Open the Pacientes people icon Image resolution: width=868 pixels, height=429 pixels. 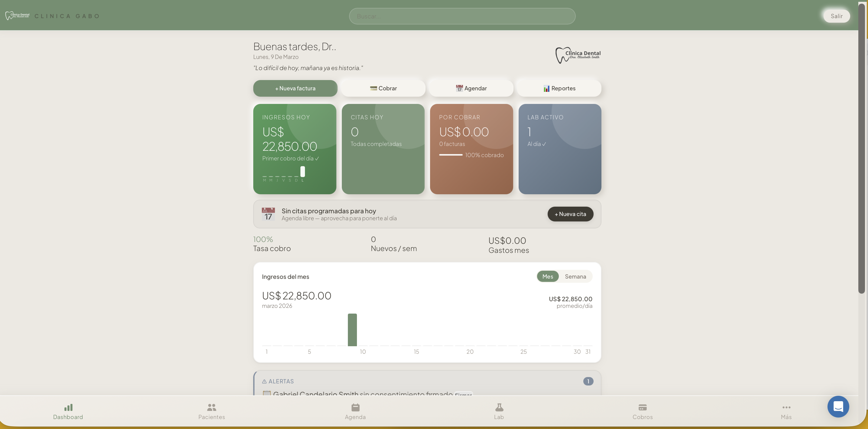(211, 408)
